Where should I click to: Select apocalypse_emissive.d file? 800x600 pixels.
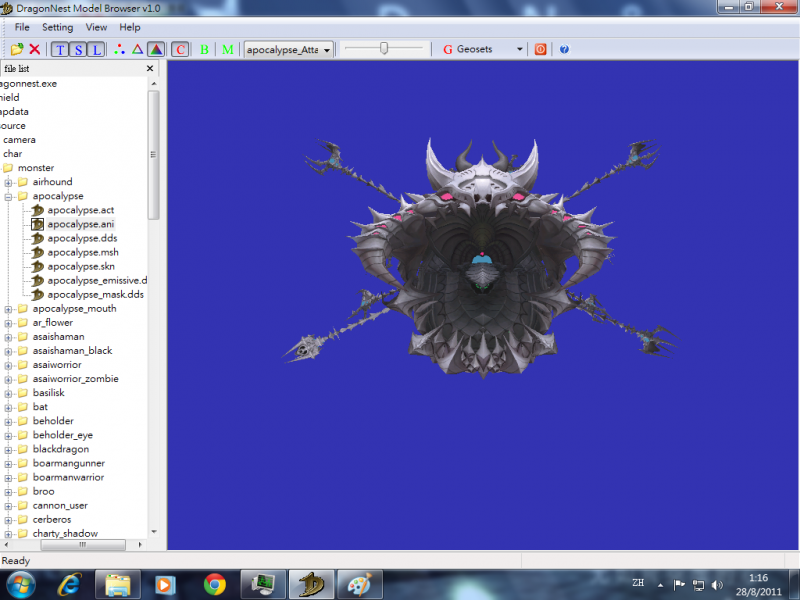tap(97, 281)
